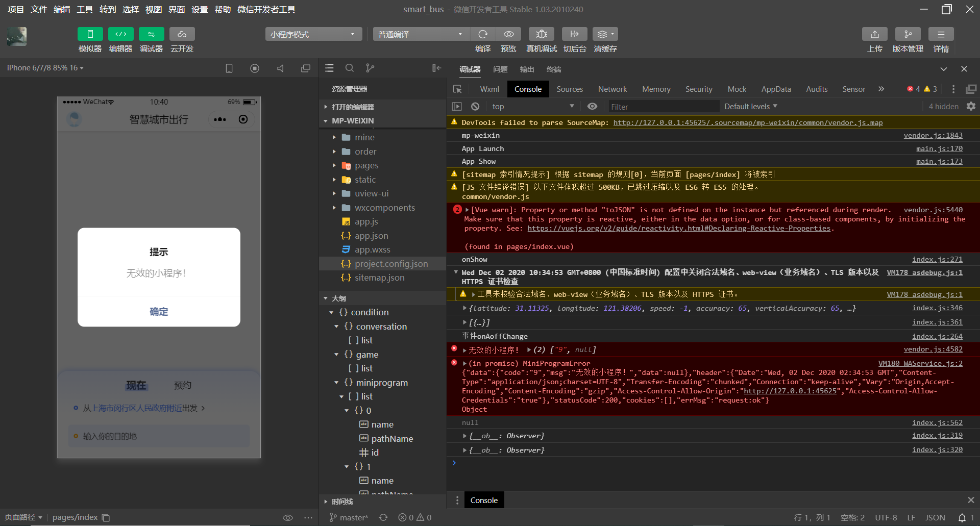Image resolution: width=980 pixels, height=526 pixels.
Task: Open the search icon in editor sidebar
Action: point(350,68)
